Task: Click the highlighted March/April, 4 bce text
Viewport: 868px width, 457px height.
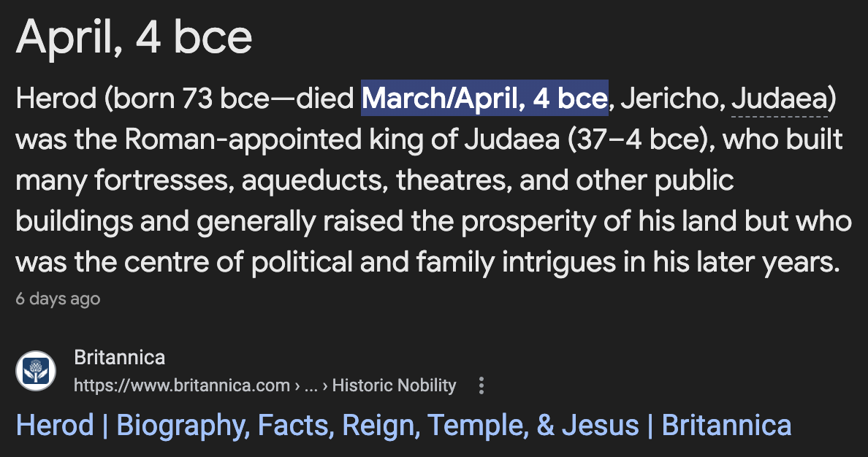Action: click(x=484, y=99)
